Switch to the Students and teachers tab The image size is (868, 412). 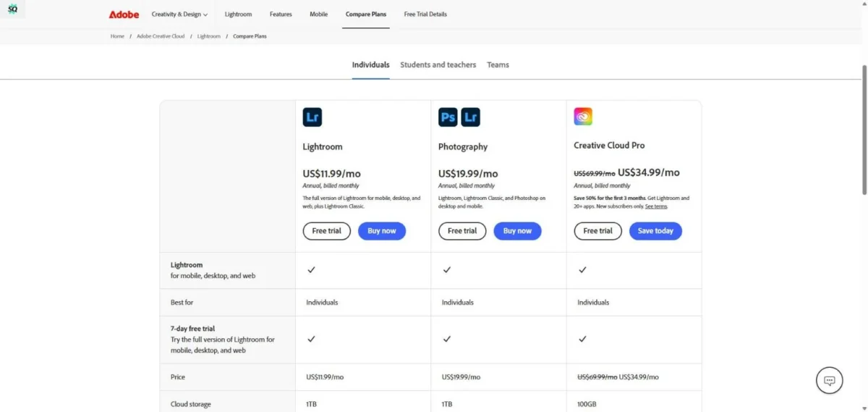point(438,64)
